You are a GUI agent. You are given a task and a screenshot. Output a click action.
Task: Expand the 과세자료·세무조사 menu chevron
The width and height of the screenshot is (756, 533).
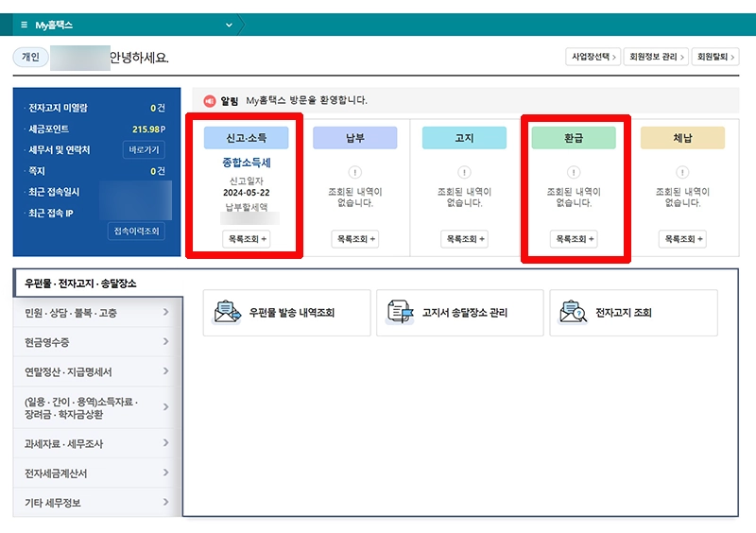(x=166, y=443)
